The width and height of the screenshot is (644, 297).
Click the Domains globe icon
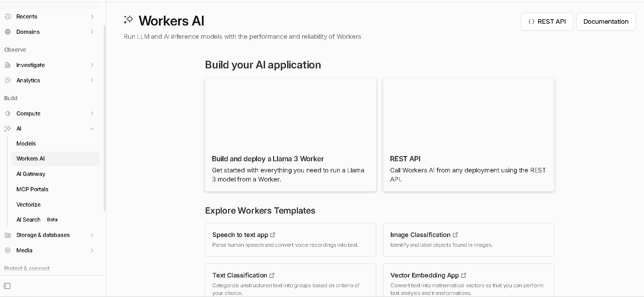(x=8, y=32)
